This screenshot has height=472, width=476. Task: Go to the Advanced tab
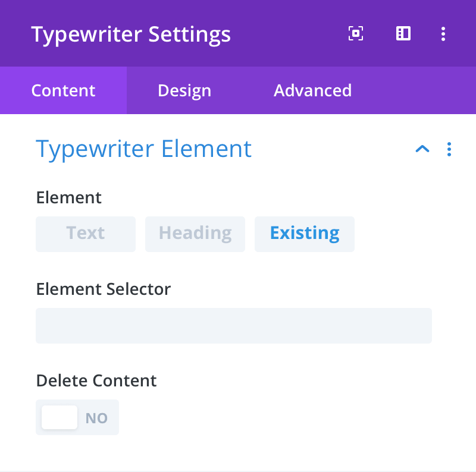[312, 90]
